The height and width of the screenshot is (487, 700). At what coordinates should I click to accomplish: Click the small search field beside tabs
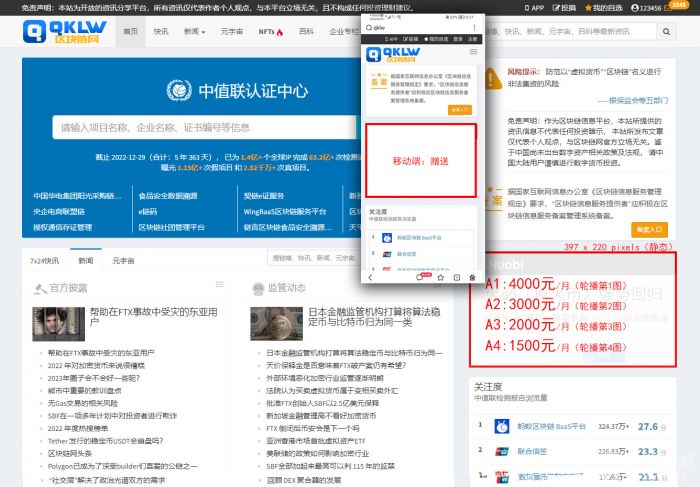pos(313,258)
